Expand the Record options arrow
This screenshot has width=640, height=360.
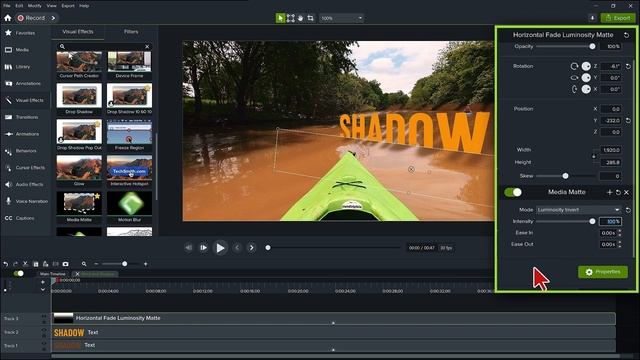(53, 18)
